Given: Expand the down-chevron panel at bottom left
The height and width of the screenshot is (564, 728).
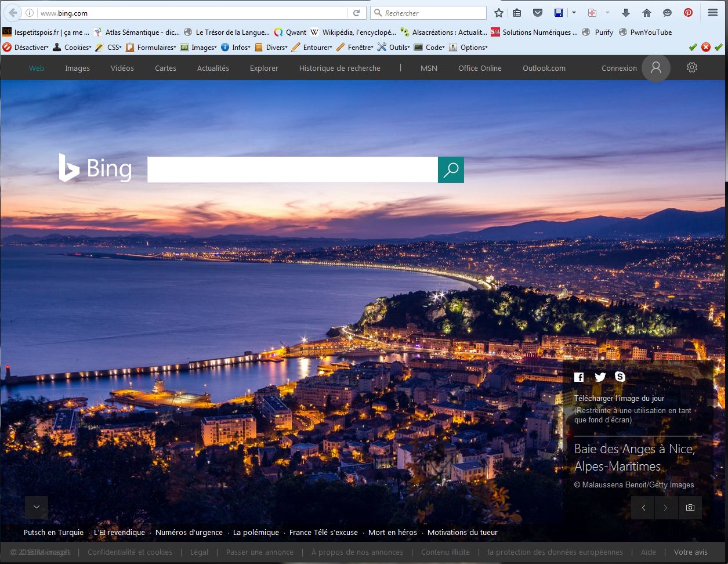Looking at the screenshot, I should (x=37, y=507).
